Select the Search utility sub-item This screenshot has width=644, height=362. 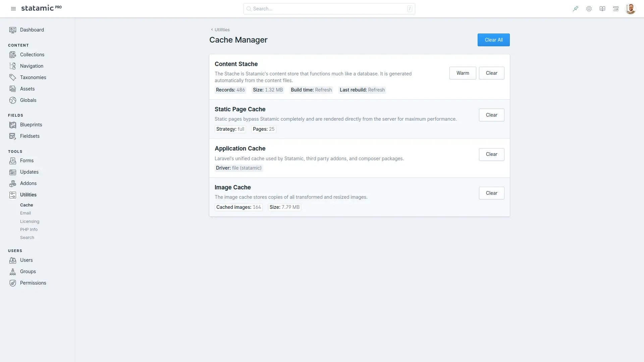click(27, 237)
